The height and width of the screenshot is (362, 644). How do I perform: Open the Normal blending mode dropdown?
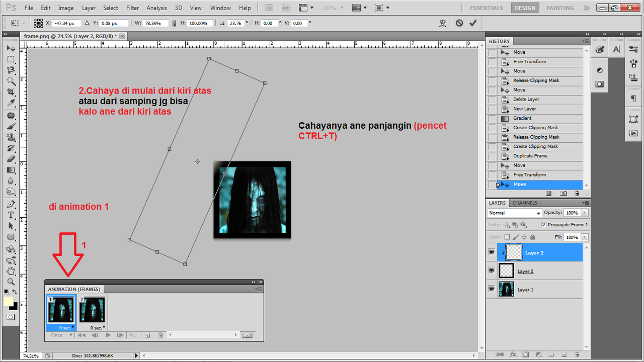coord(514,213)
